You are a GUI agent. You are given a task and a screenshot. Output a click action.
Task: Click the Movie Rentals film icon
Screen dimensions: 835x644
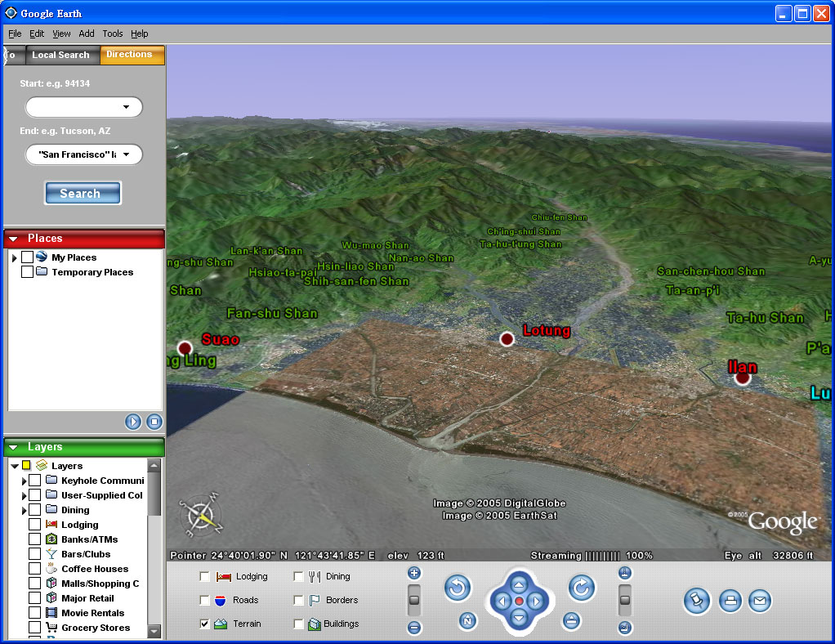click(51, 613)
